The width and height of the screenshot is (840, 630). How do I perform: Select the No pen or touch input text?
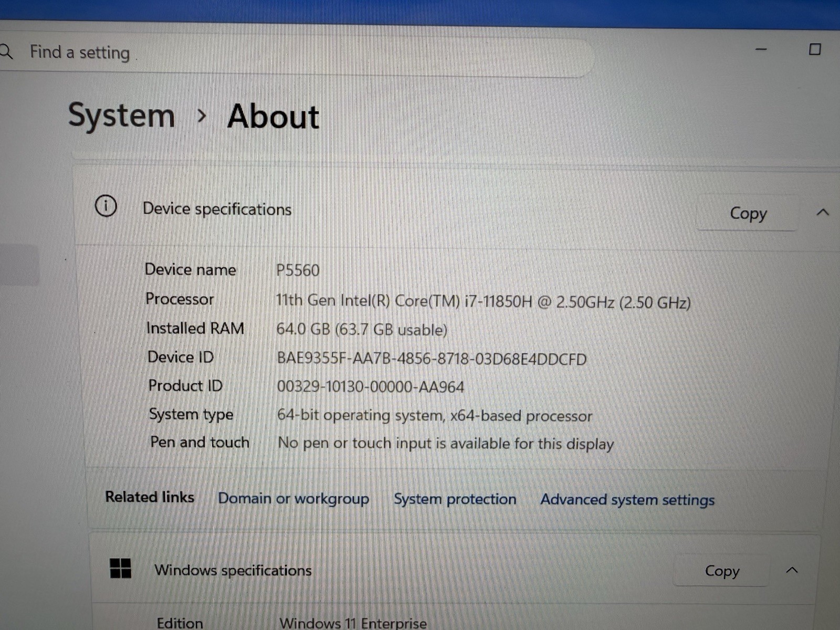click(x=446, y=444)
